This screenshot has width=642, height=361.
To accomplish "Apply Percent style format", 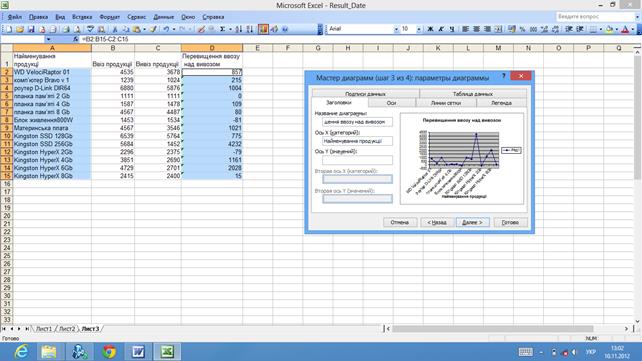I will pos(522,29).
